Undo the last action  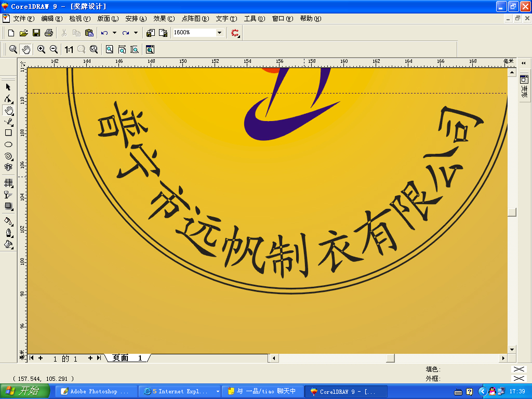coord(104,33)
